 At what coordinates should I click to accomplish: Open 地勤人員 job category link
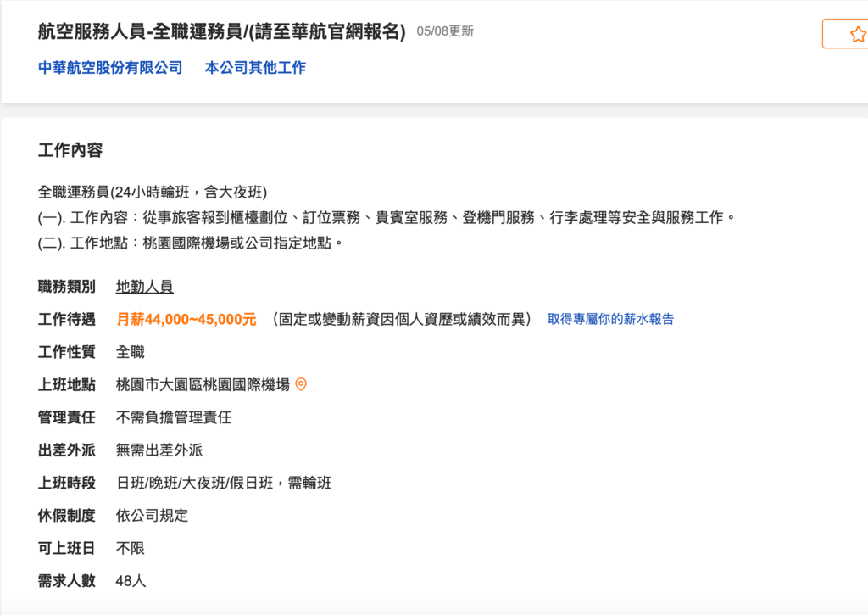(144, 287)
